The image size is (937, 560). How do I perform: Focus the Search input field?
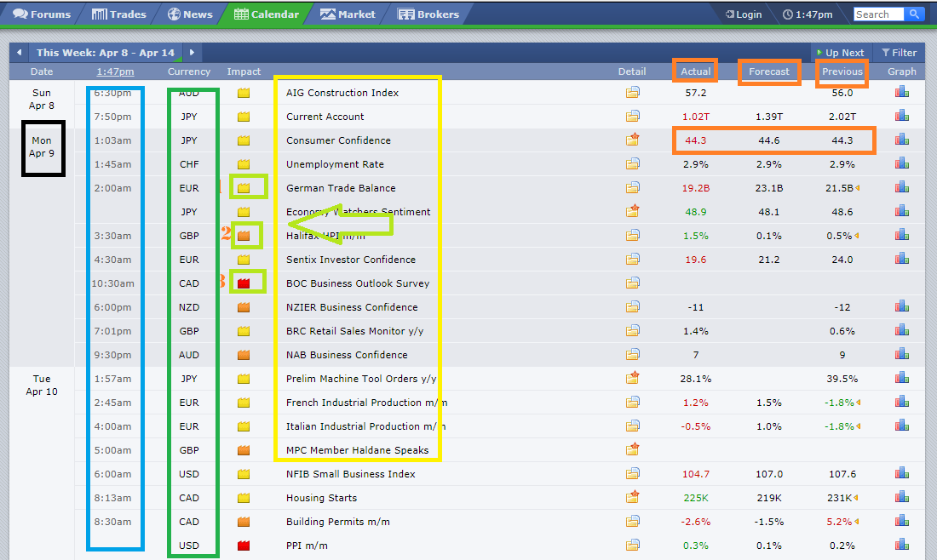coord(878,14)
